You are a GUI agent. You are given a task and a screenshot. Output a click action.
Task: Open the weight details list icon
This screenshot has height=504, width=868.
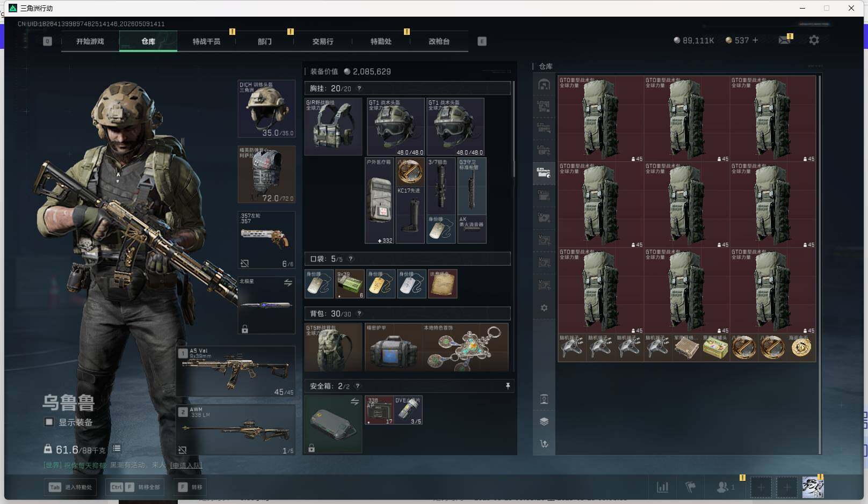pyautogui.click(x=117, y=449)
